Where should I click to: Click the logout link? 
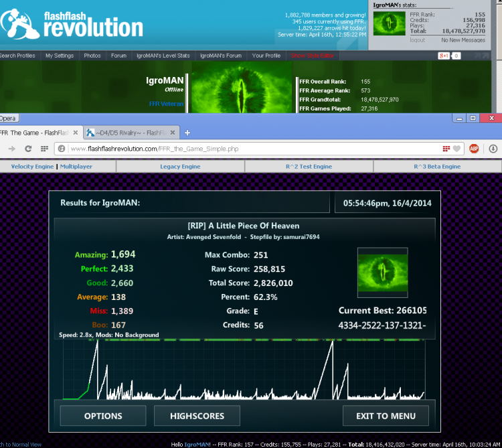[x=418, y=40]
